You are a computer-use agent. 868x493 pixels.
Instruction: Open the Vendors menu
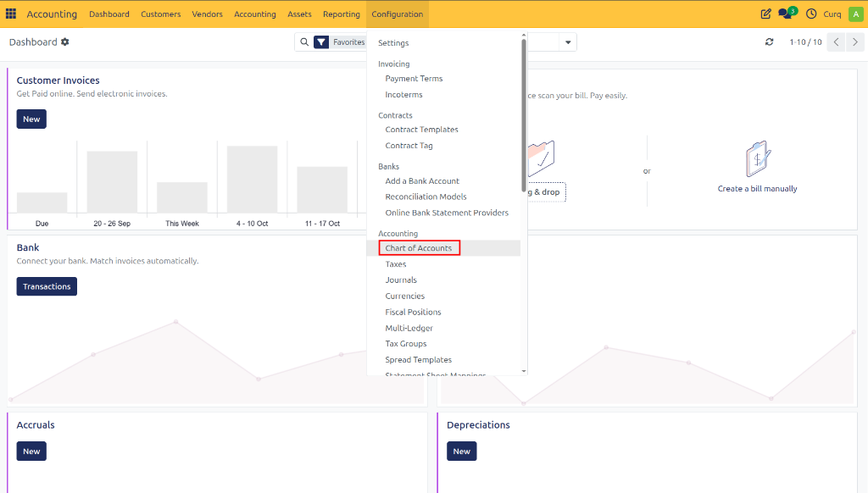point(207,14)
